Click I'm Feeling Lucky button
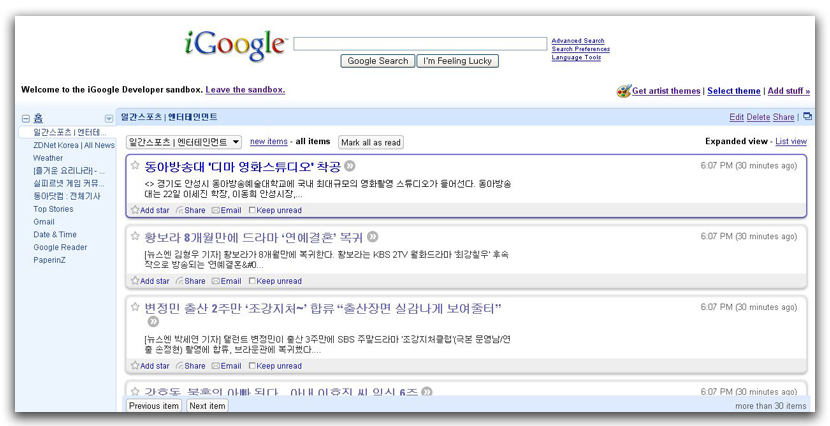The image size is (830, 426). coord(457,61)
